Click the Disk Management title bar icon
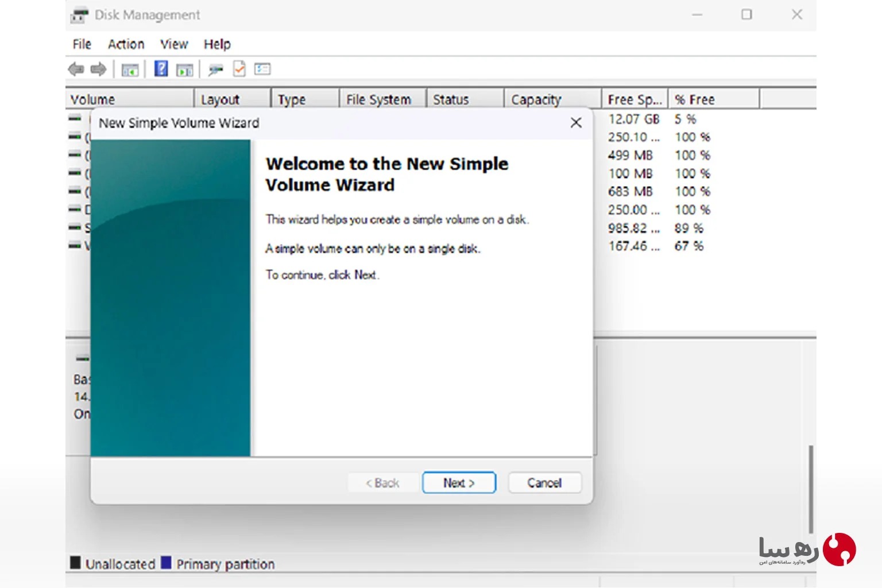 (79, 14)
